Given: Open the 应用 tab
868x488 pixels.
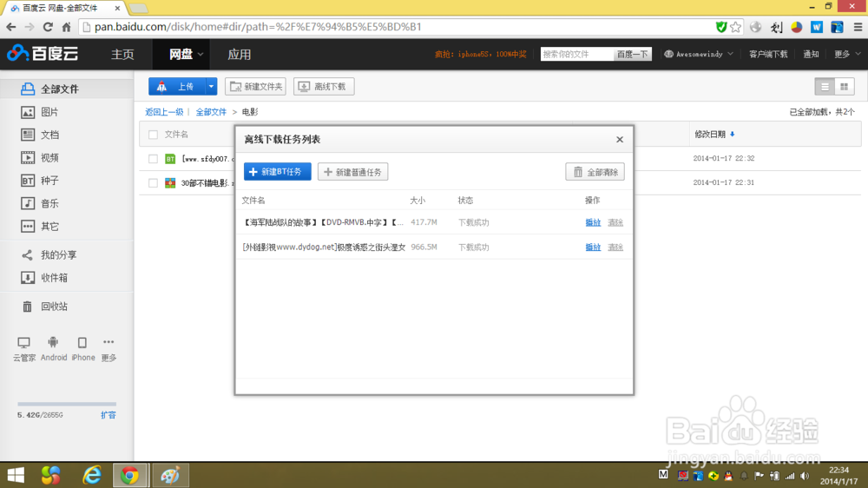Looking at the screenshot, I should [x=240, y=55].
